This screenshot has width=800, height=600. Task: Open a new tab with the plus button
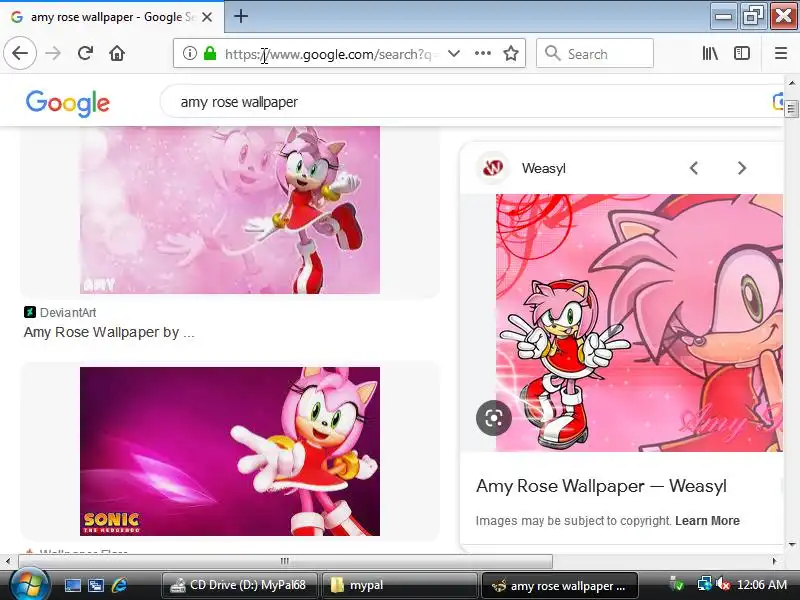[x=241, y=16]
